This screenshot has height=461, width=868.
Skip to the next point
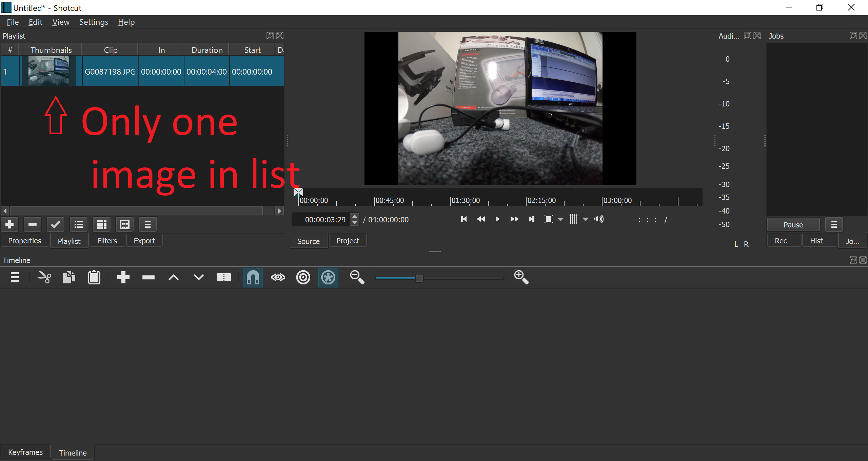[531, 219]
